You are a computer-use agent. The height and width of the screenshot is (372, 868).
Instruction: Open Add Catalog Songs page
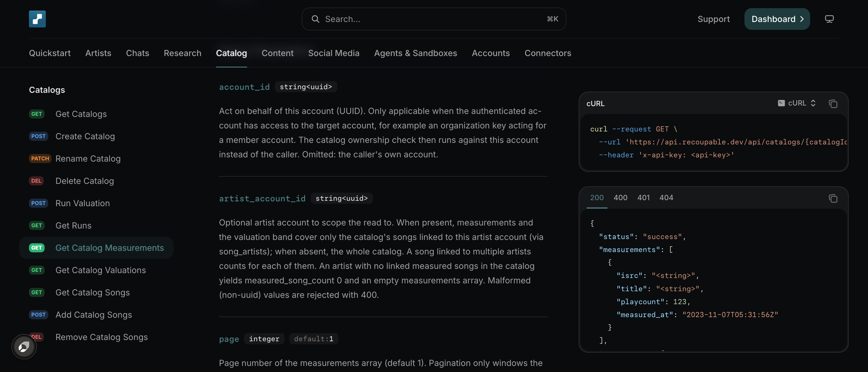96,315
